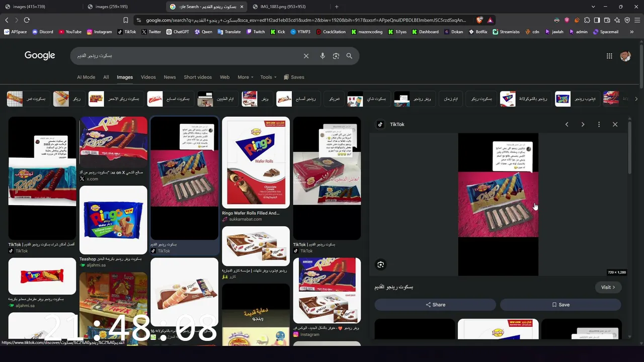
Task: Go back to the previous browser page
Action: coord(7,20)
